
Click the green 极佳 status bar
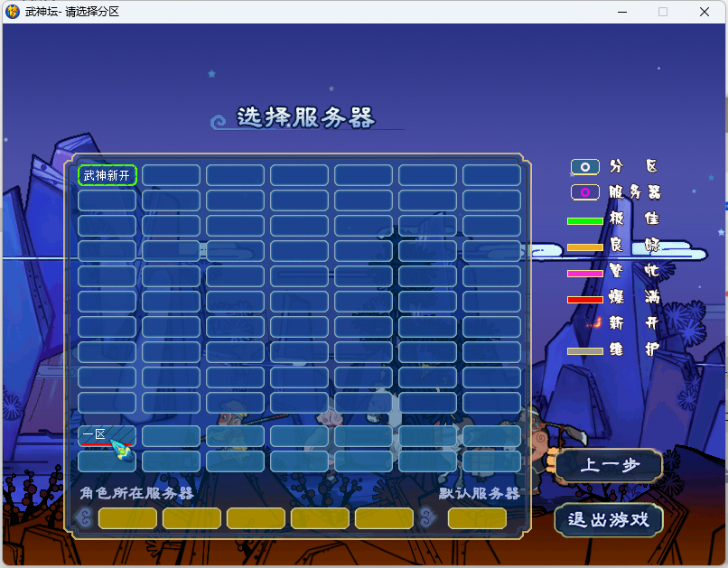pos(584,220)
